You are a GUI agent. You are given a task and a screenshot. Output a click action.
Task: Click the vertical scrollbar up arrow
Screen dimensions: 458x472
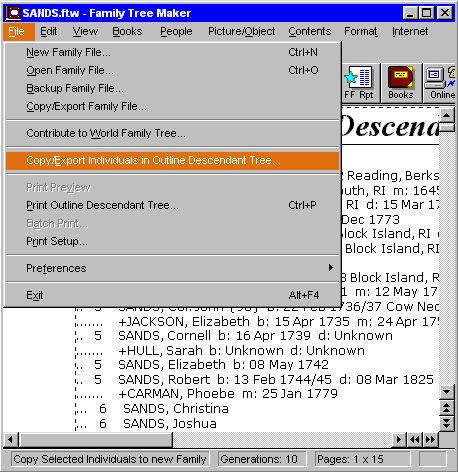pyautogui.click(x=447, y=116)
